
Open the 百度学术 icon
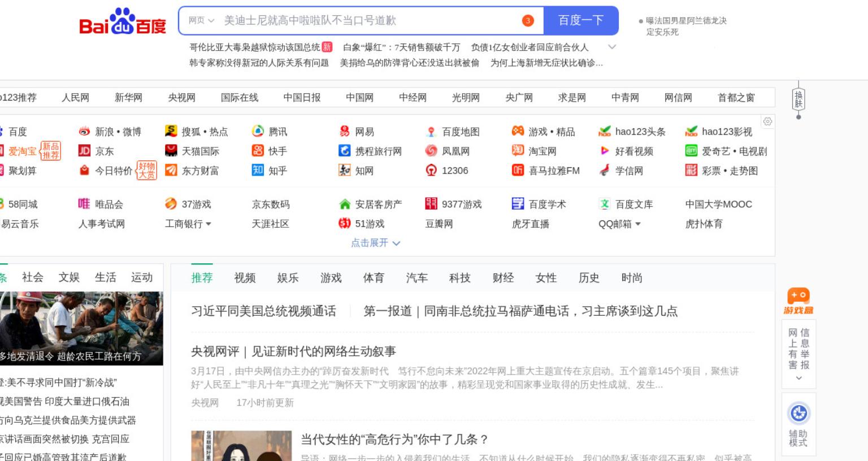(518, 204)
